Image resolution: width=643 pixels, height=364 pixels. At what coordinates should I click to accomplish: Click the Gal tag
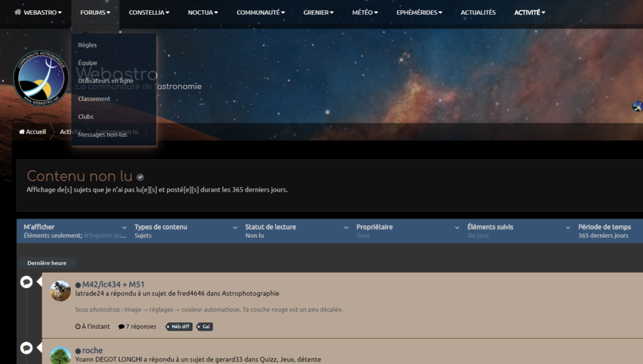(x=204, y=327)
